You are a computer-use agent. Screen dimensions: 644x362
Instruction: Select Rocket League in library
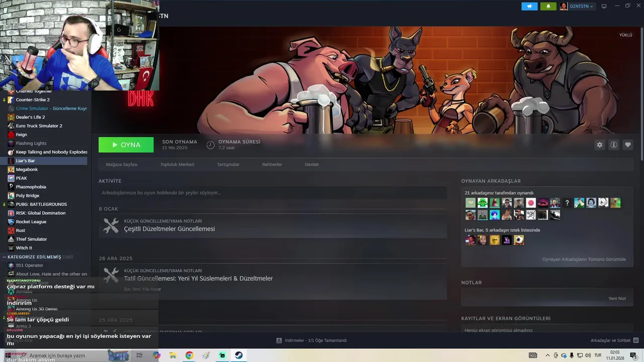coord(31,222)
